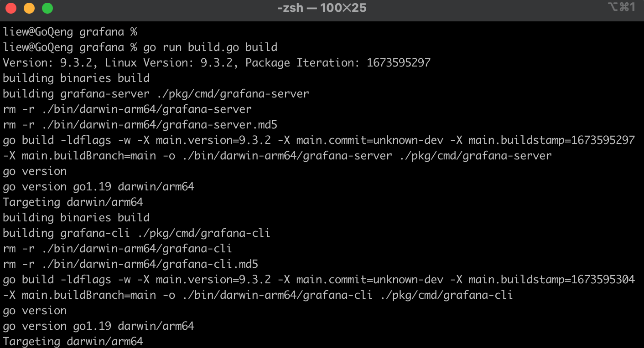Click the 'rm -r ./bin/darwin-arm64/grafana-cli.md5' line
The image size is (644, 348).
pyautogui.click(x=130, y=264)
